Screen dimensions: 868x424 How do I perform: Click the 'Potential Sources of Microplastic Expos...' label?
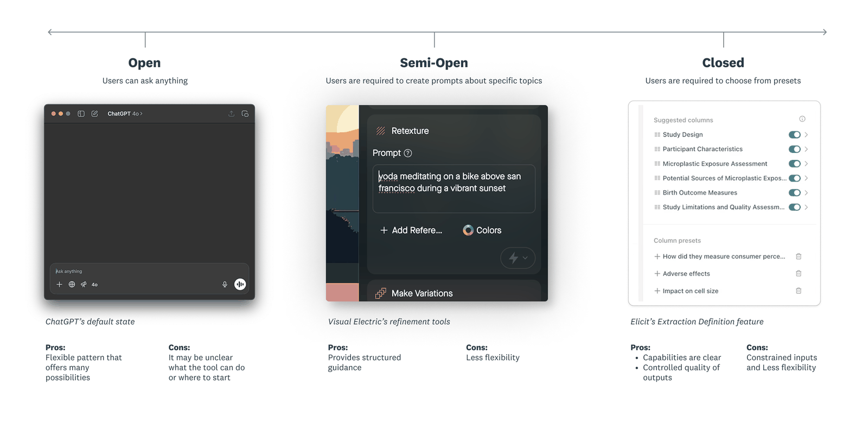724,178
